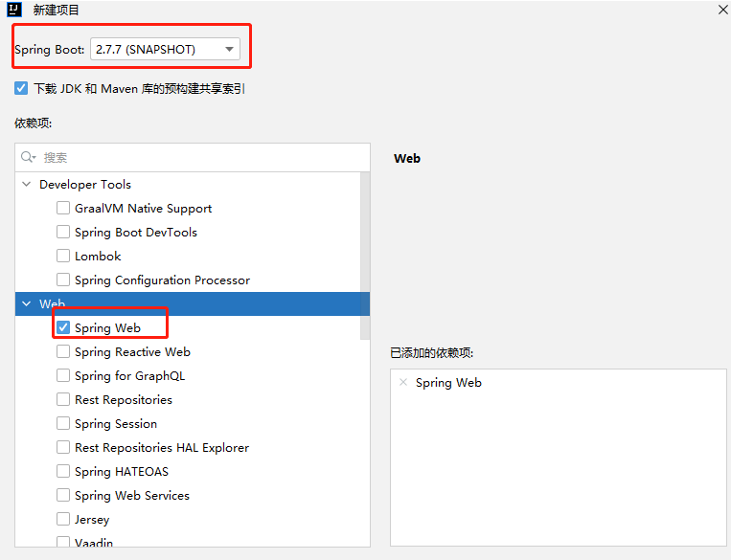Collapse the Developer Tools group
The image size is (731, 560).
coord(27,185)
